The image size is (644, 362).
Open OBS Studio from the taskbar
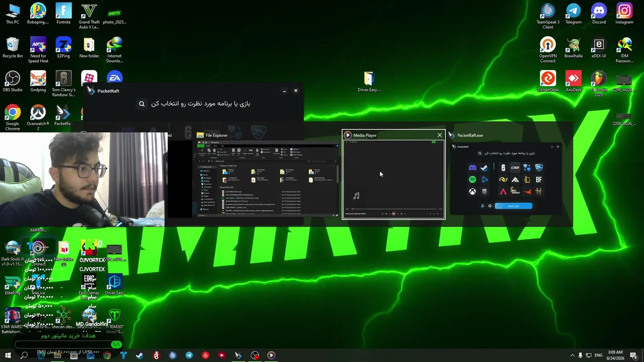pyautogui.click(x=255, y=355)
